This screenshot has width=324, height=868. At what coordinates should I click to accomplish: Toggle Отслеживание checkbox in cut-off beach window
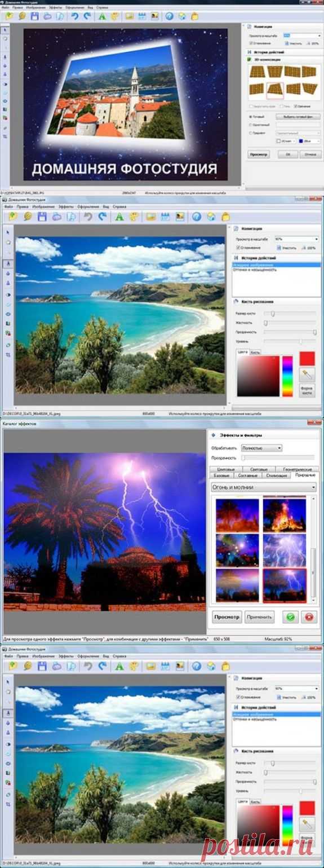coord(238,697)
